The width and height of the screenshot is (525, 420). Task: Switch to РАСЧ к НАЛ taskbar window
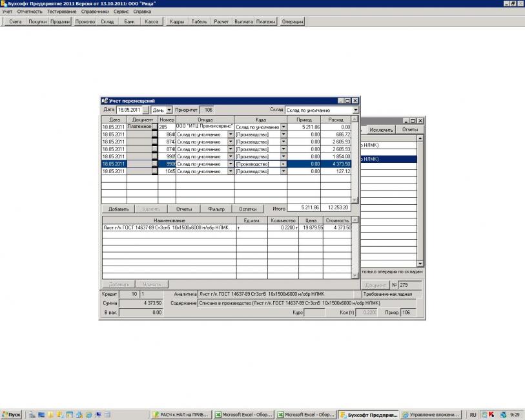[x=181, y=414]
